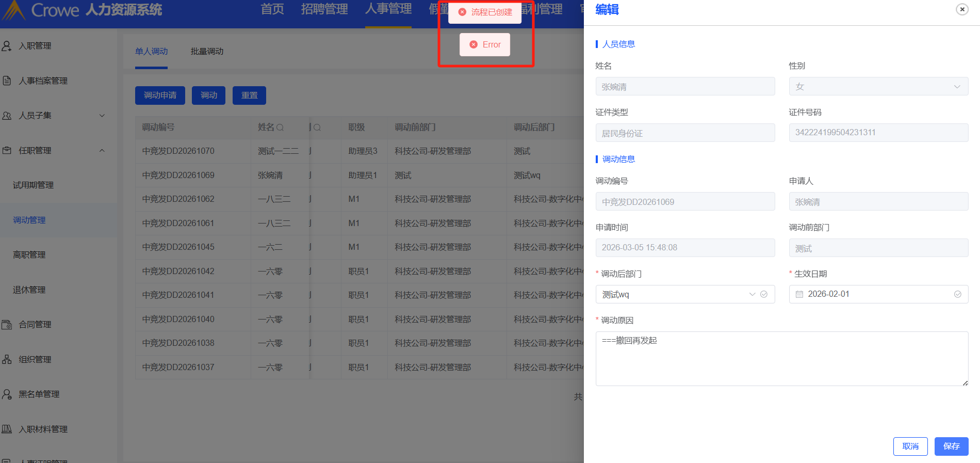Close the 编辑 drawer with the X icon
The height and width of the screenshot is (463, 980).
[962, 9]
